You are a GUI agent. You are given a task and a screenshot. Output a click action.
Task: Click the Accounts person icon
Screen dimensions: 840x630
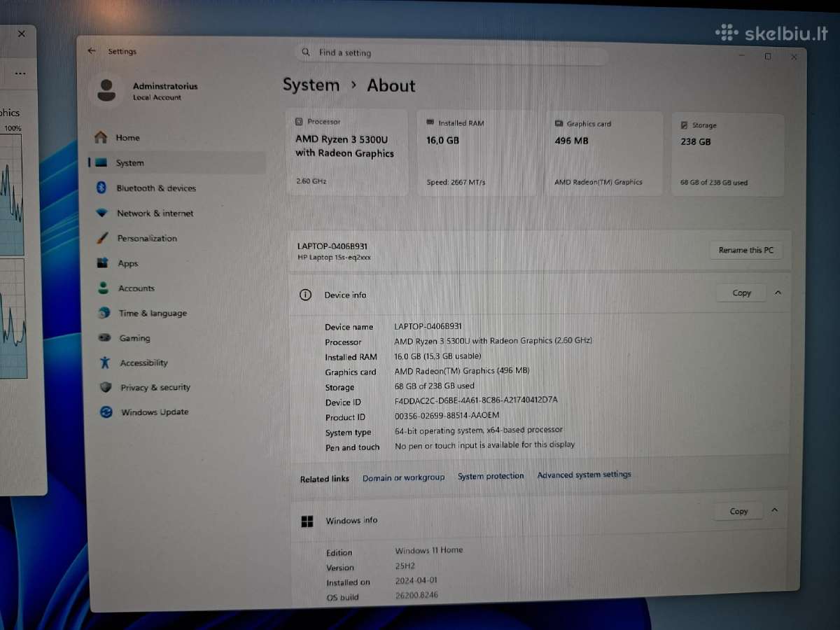(x=104, y=288)
